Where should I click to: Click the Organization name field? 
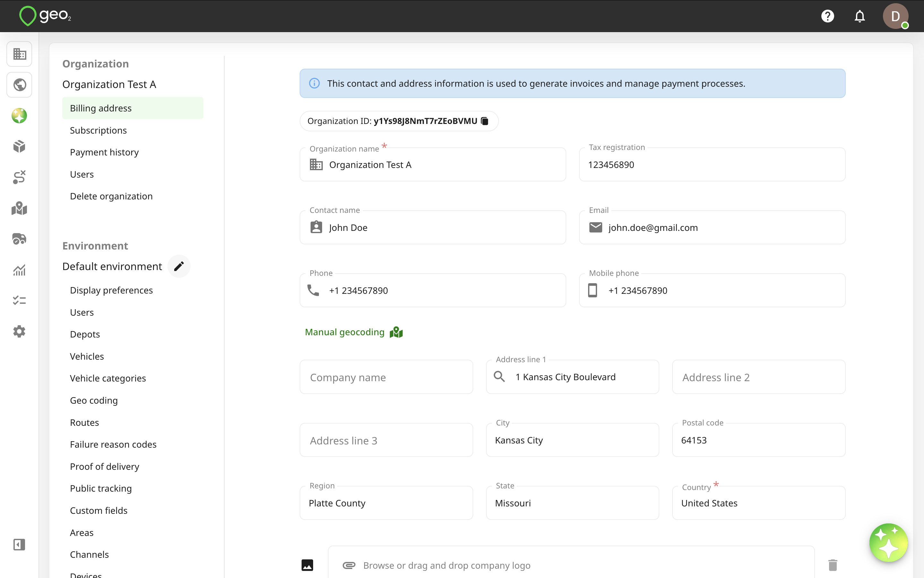pyautogui.click(x=432, y=165)
